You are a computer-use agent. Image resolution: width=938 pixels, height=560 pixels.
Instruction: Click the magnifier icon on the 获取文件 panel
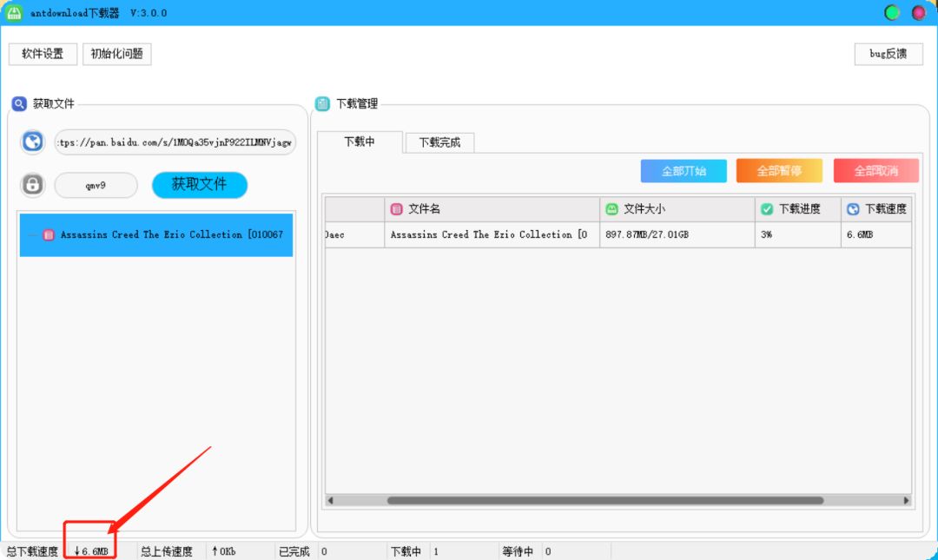19,103
